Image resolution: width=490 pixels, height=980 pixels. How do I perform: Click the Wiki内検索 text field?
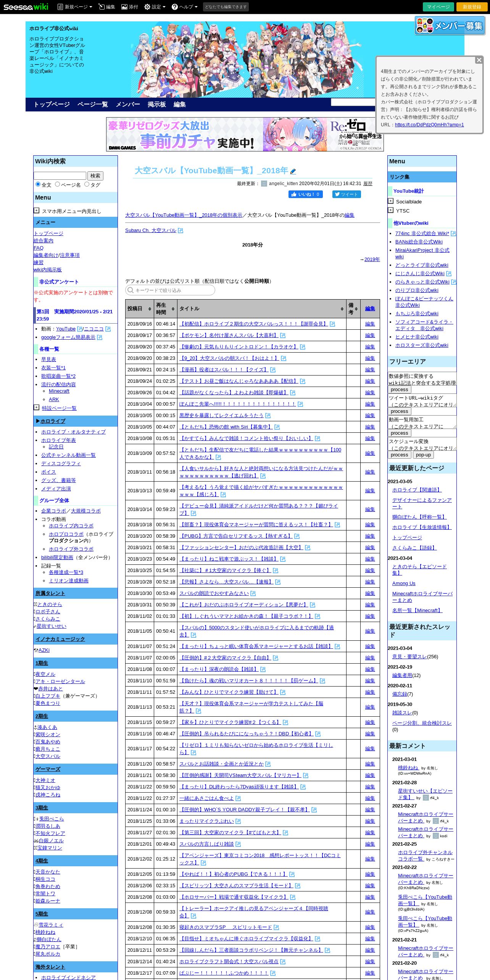(x=60, y=176)
